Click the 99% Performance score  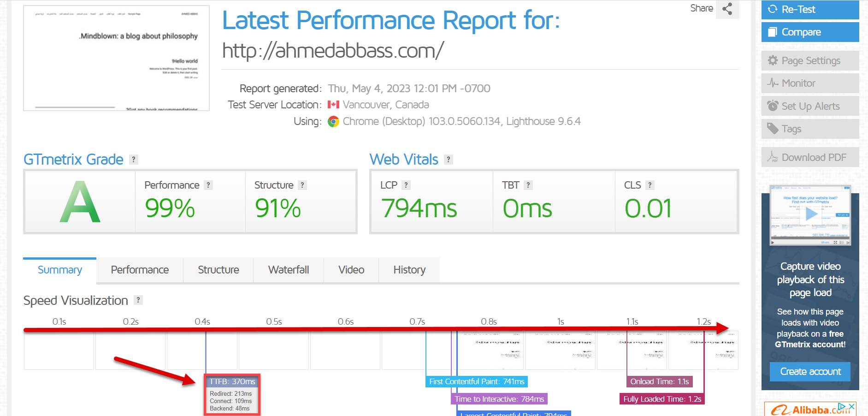[170, 208]
